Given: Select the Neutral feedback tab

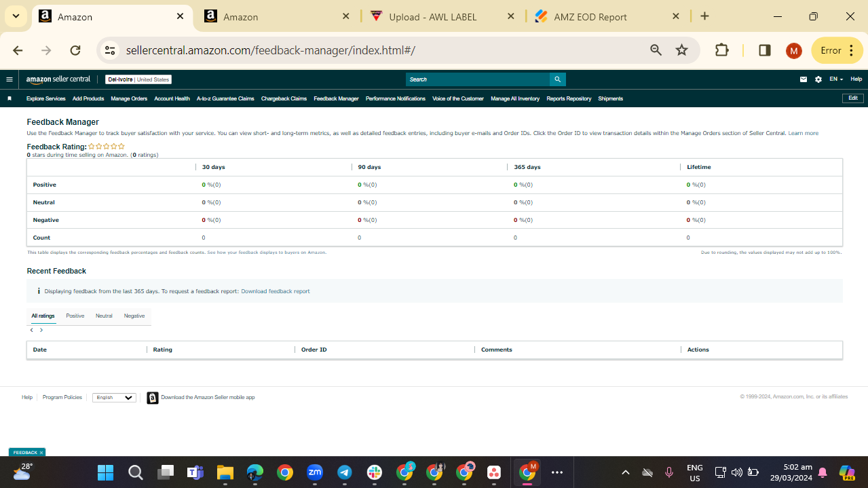Looking at the screenshot, I should tap(104, 316).
